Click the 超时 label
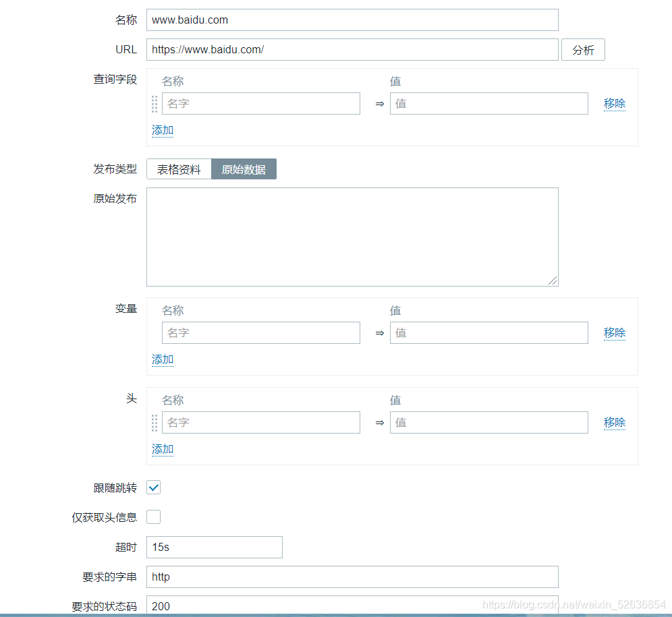Image resolution: width=672 pixels, height=617 pixels. point(126,547)
